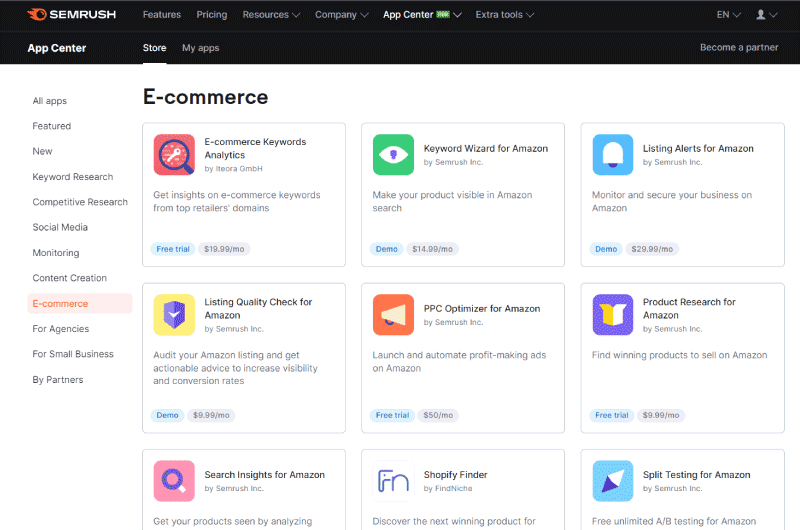Select the By Partners category

[x=58, y=380]
